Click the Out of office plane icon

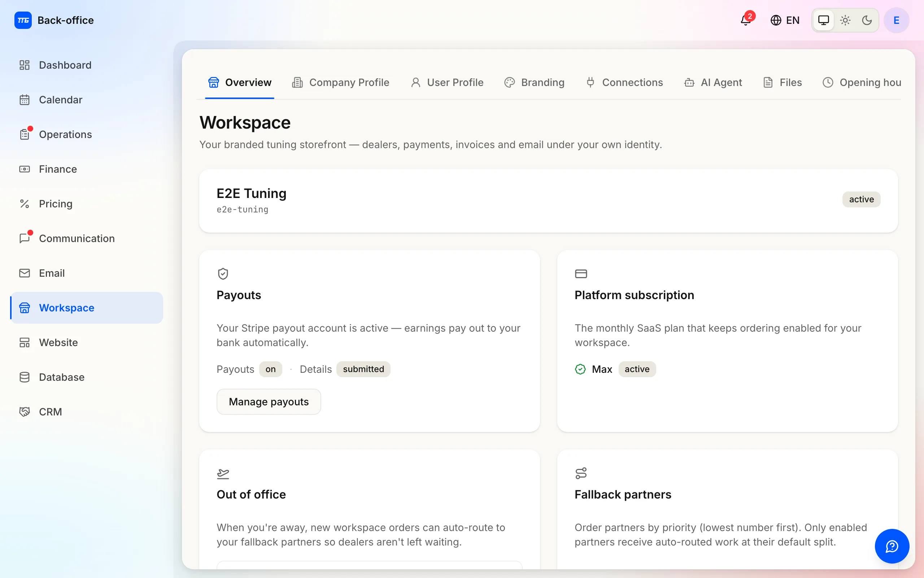(x=223, y=474)
